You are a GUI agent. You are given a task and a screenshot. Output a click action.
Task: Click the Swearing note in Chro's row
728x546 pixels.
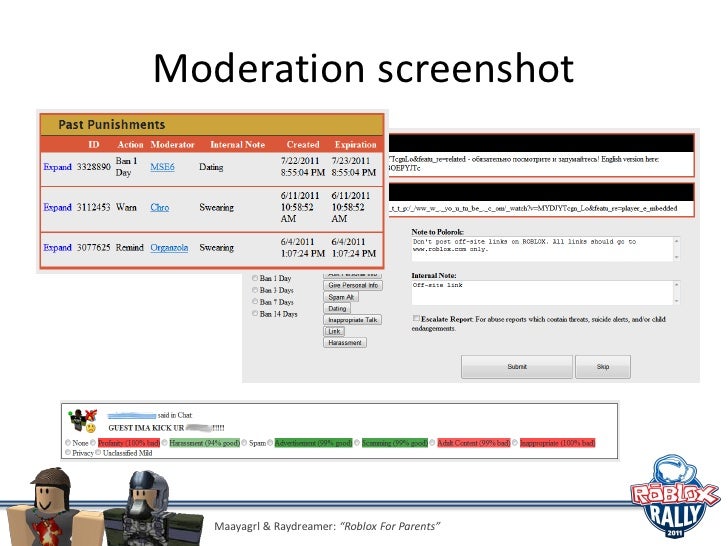(x=216, y=207)
